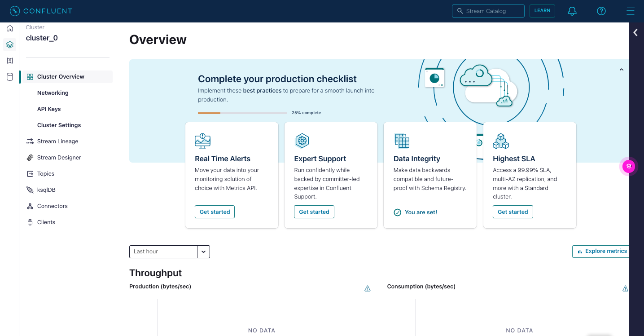Click Get started under Highest SLA
The height and width of the screenshot is (336, 644).
point(513,212)
